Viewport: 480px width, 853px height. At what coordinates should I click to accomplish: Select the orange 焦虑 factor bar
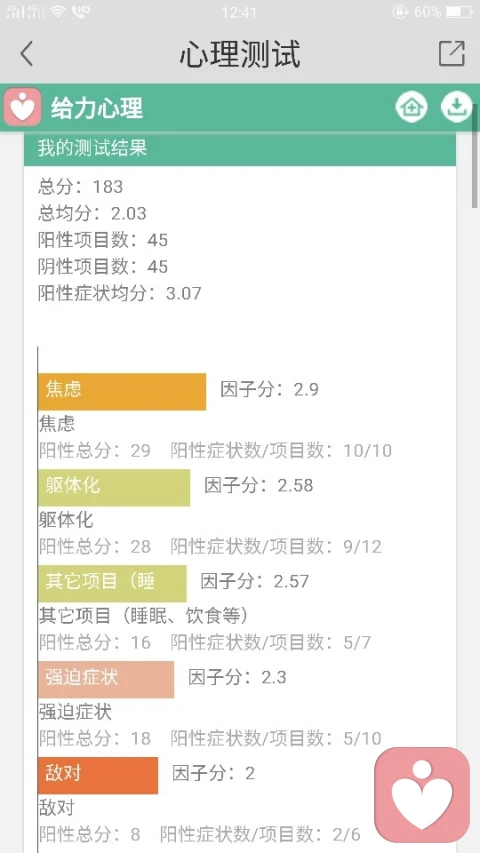coord(122,392)
